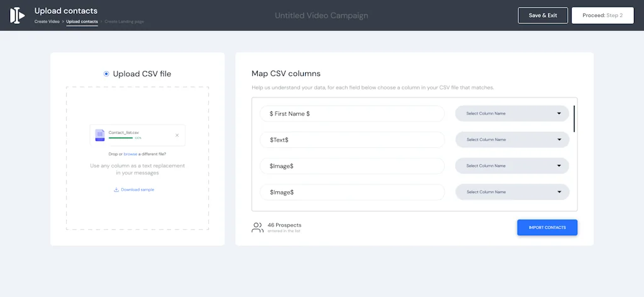
Task: Proceed to Step 2
Action: 602,15
